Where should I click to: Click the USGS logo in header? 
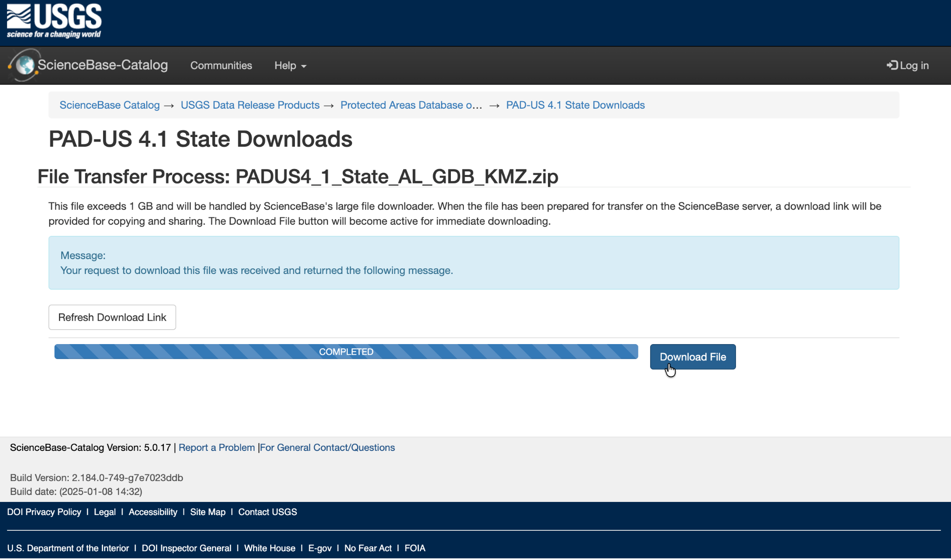(54, 21)
